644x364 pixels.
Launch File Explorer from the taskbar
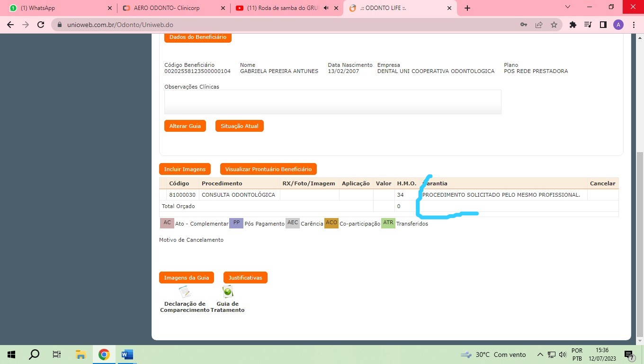pos(80,355)
